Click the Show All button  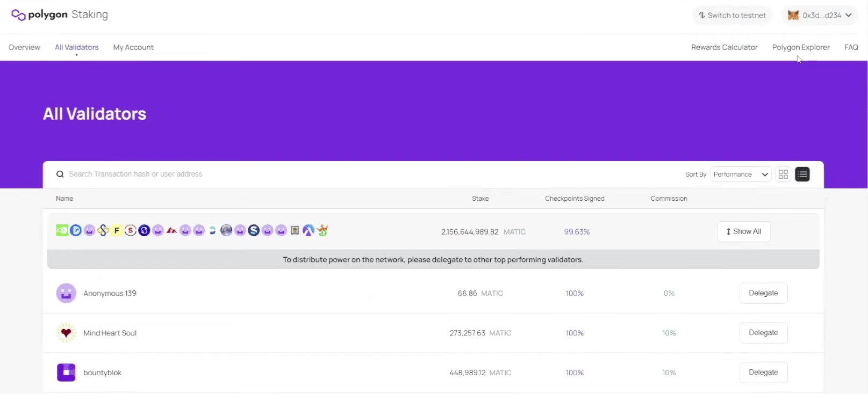744,231
